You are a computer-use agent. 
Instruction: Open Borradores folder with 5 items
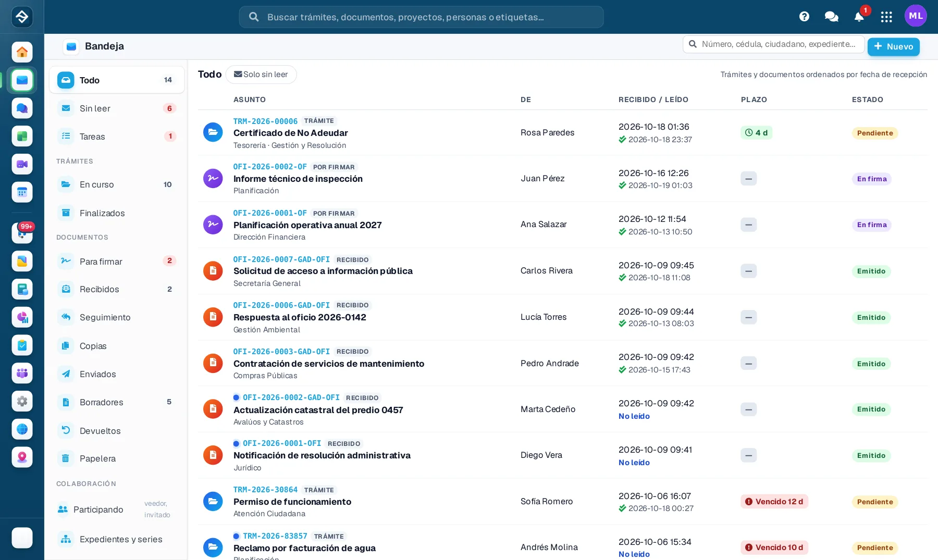tap(117, 402)
